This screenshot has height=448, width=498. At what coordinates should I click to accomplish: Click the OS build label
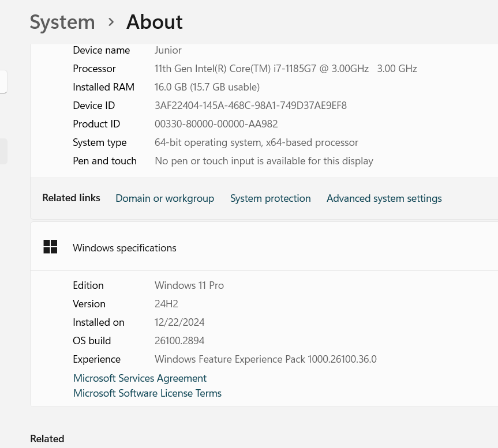[x=92, y=340]
